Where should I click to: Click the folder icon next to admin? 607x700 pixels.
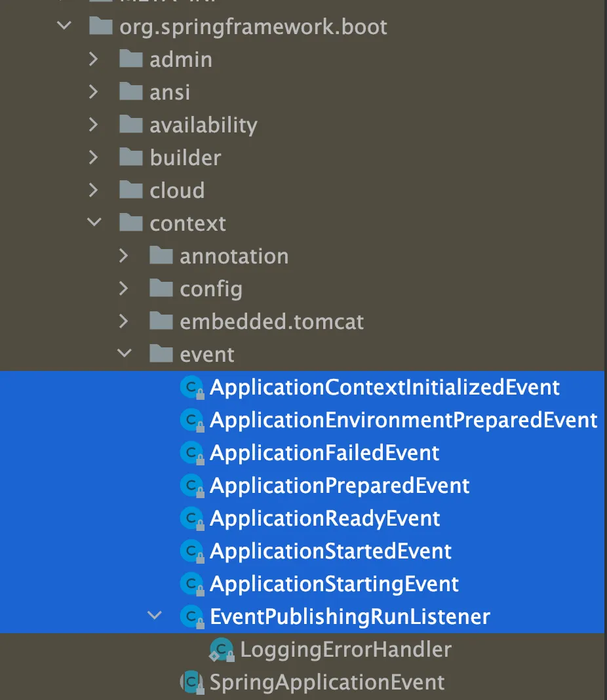130,59
